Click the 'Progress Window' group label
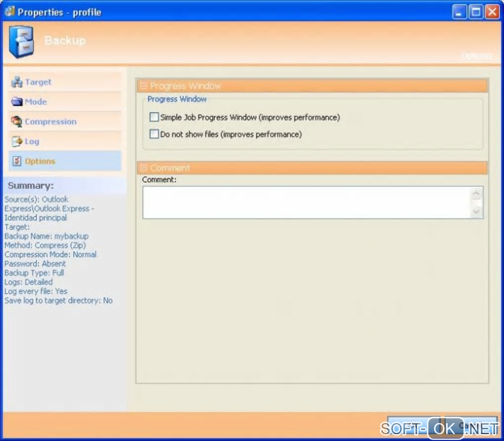 [x=177, y=99]
